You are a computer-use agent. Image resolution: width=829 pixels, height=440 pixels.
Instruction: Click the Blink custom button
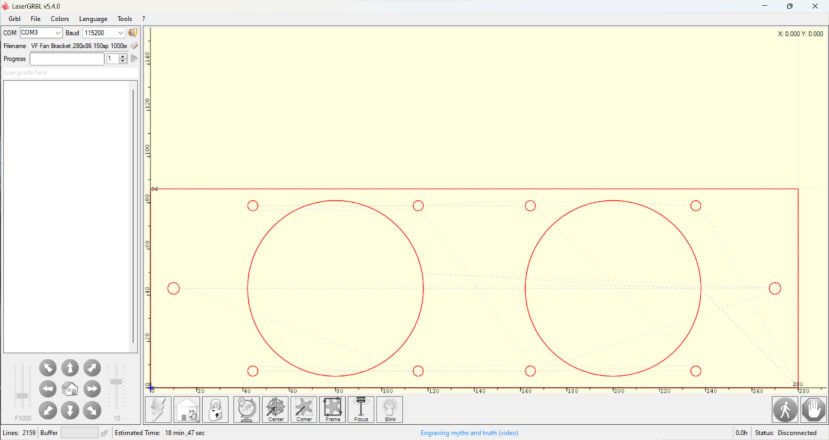(390, 409)
